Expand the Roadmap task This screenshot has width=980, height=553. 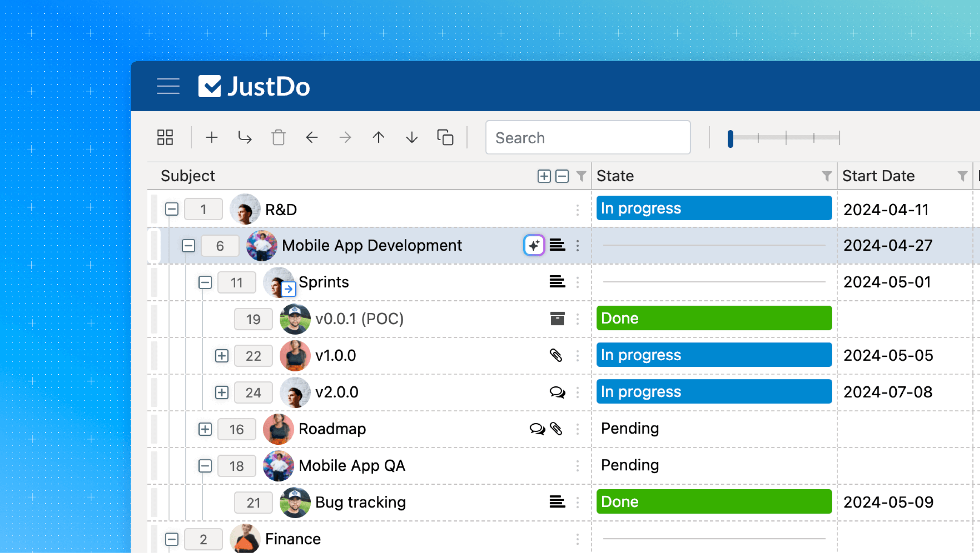(x=205, y=429)
